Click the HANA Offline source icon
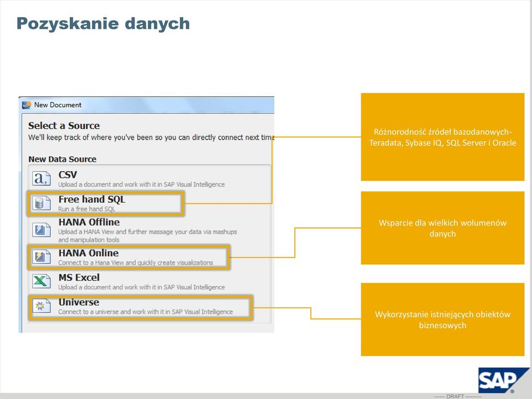Image resolution: width=532 pixels, height=399 pixels. click(42, 229)
